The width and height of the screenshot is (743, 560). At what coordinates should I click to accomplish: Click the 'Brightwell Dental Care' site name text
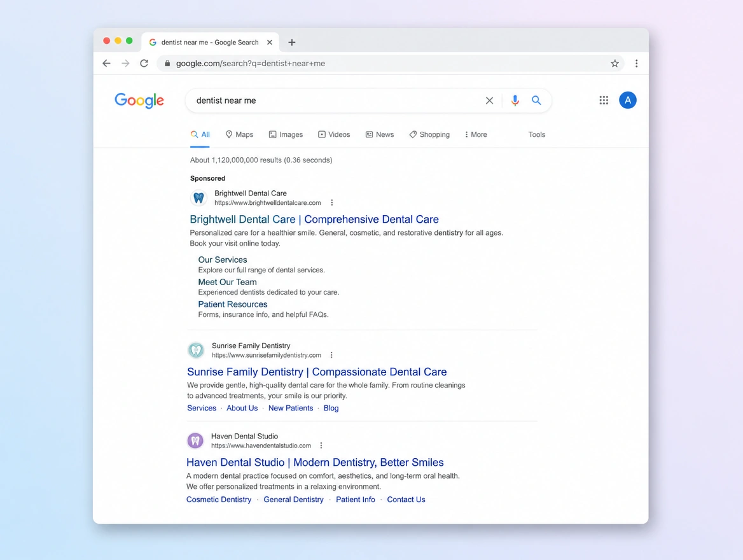pyautogui.click(x=251, y=193)
